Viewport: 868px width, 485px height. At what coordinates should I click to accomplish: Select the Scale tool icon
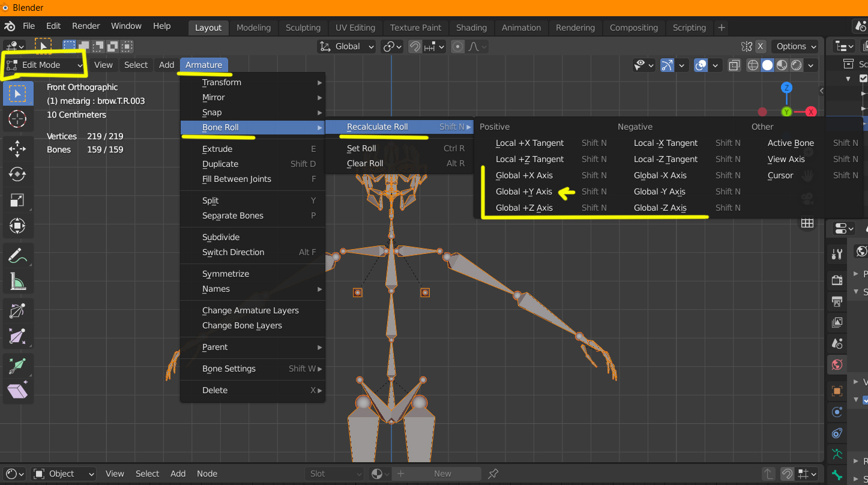coord(17,200)
